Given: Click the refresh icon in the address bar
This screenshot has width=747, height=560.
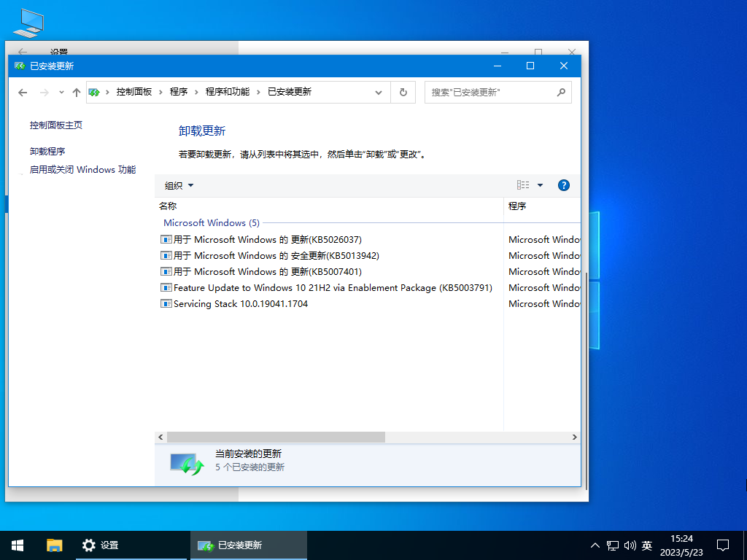Looking at the screenshot, I should click(x=403, y=92).
